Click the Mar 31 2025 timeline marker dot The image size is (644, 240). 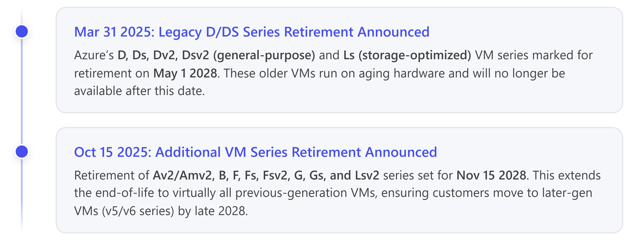click(x=22, y=31)
